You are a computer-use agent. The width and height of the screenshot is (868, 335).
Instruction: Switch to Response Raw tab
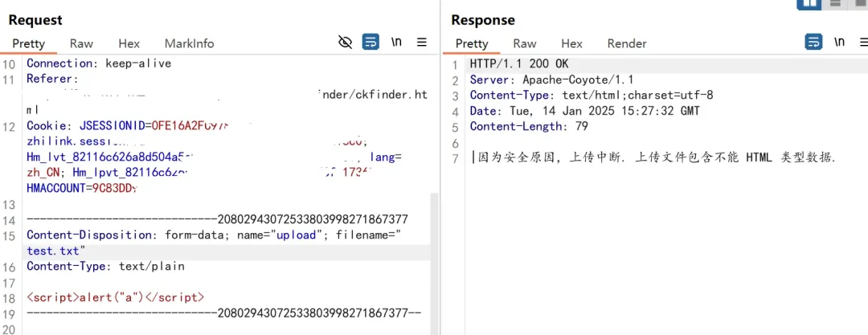tap(525, 43)
